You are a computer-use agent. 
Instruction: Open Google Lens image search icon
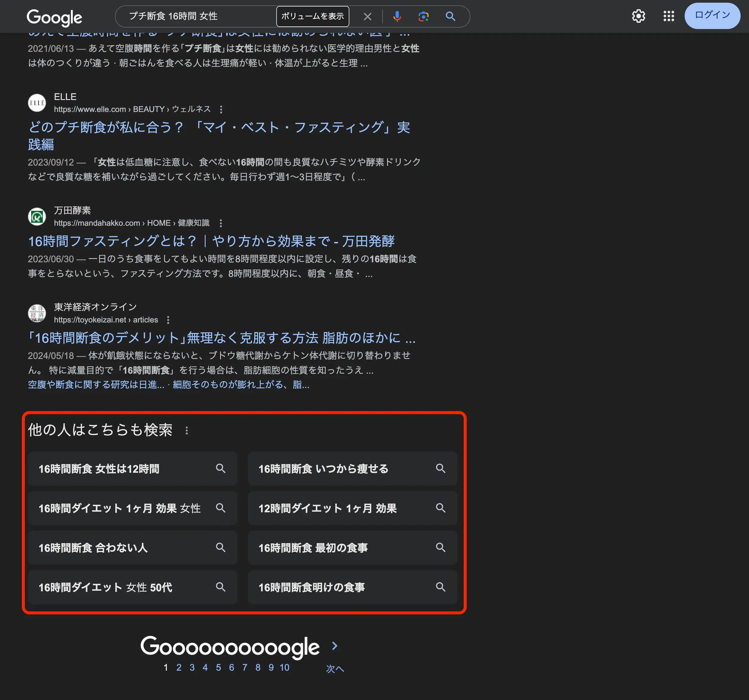click(424, 16)
